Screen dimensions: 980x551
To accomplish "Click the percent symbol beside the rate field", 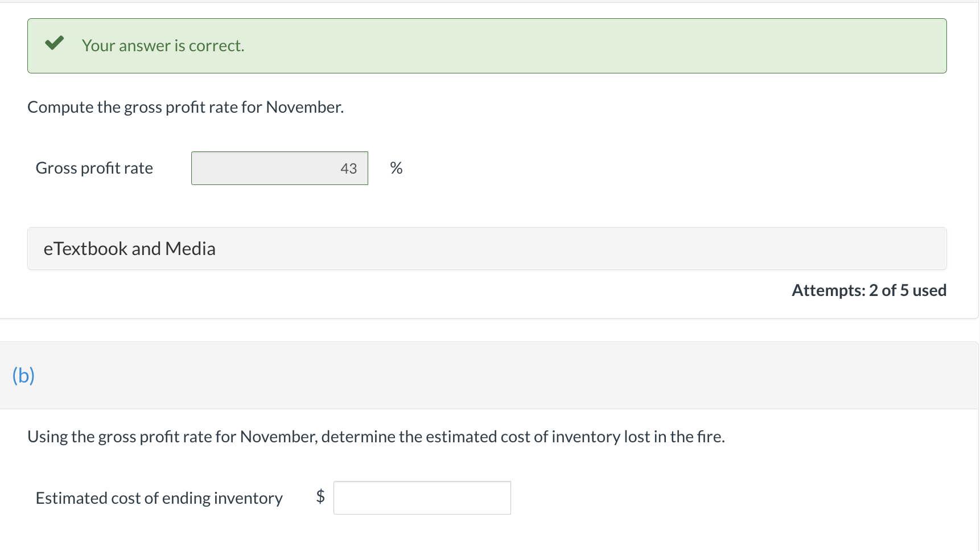I will 396,168.
